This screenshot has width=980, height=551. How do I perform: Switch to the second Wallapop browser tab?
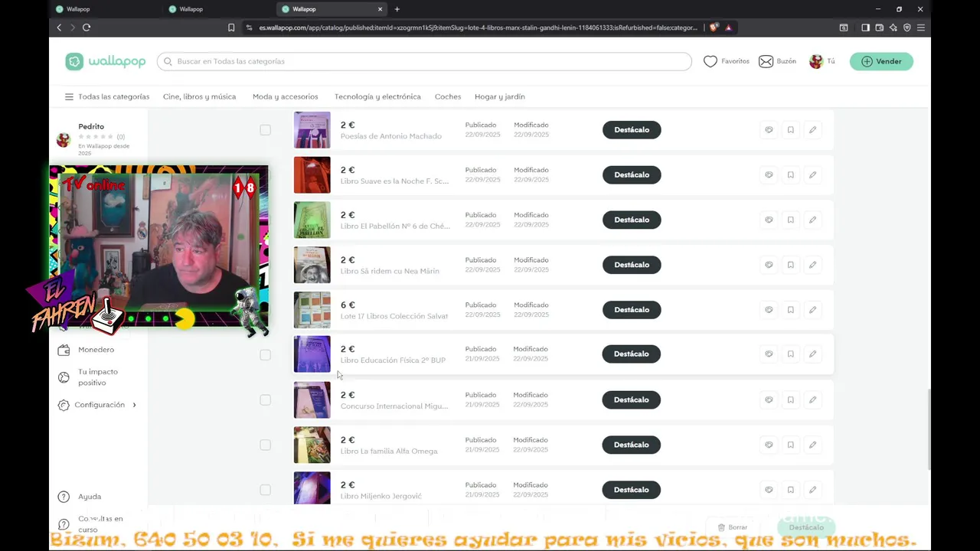pos(217,9)
